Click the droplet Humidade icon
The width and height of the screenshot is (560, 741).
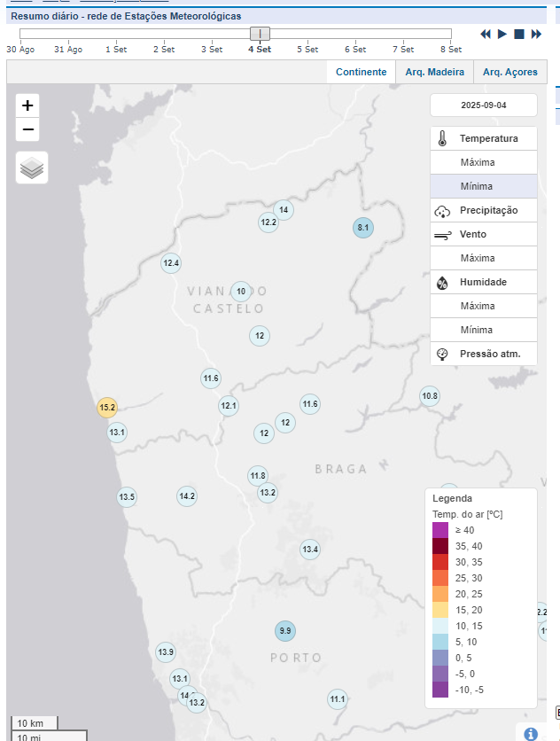tap(442, 283)
